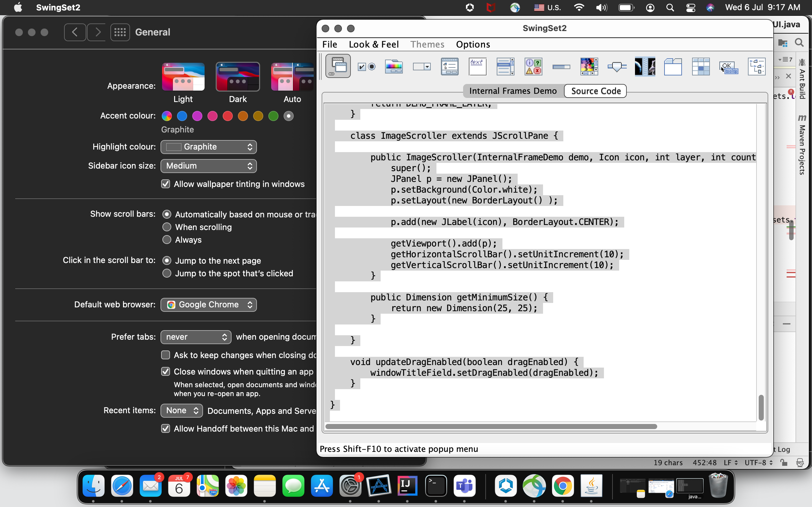812x507 pixels.
Task: Select the Table demo grid icon
Action: (x=701, y=67)
